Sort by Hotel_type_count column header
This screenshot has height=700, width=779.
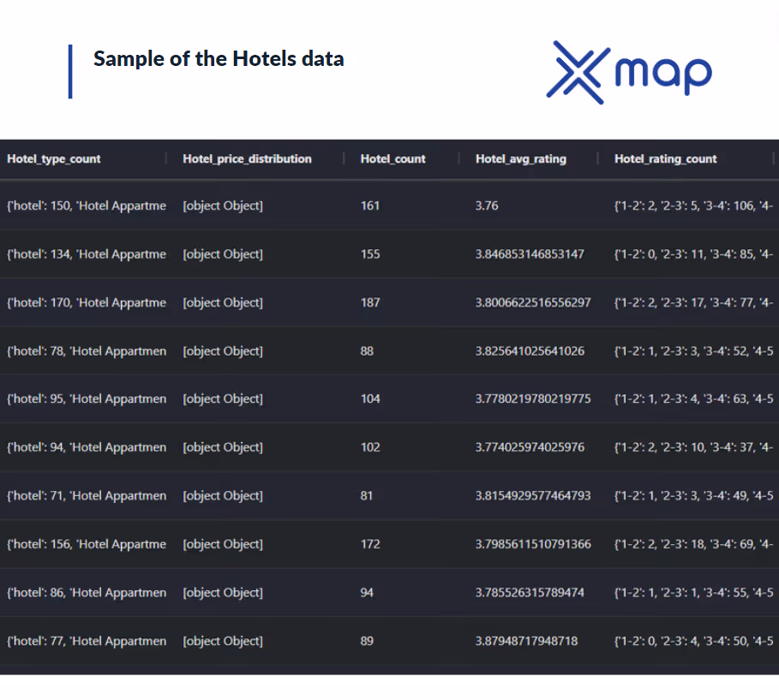point(54,159)
